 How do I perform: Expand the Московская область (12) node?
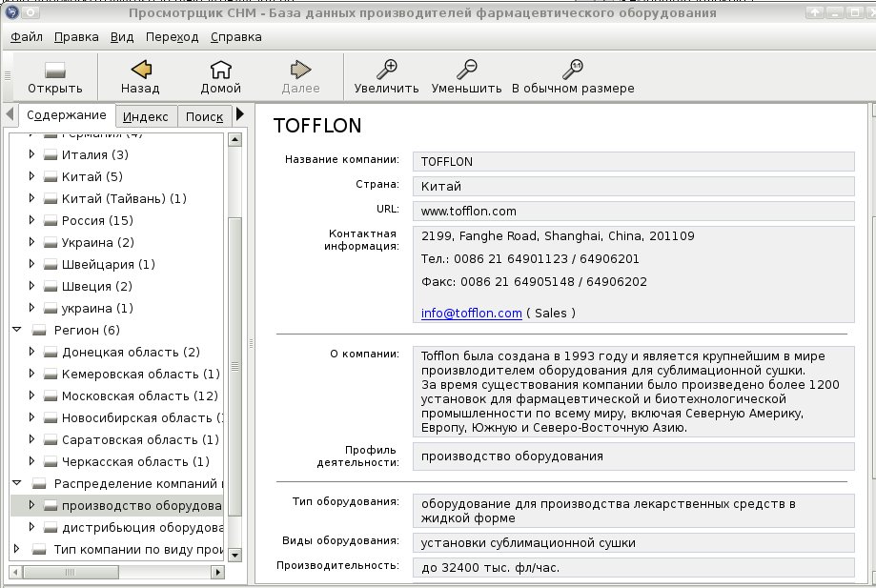(x=31, y=395)
